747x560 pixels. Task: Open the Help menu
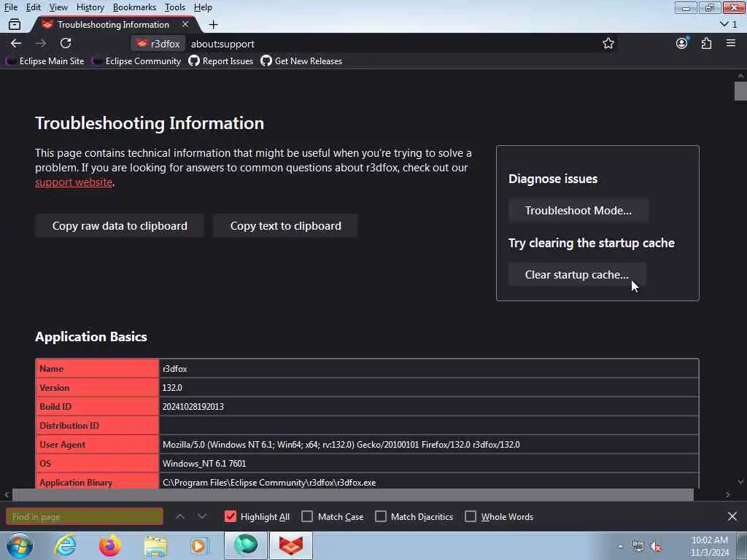[203, 7]
